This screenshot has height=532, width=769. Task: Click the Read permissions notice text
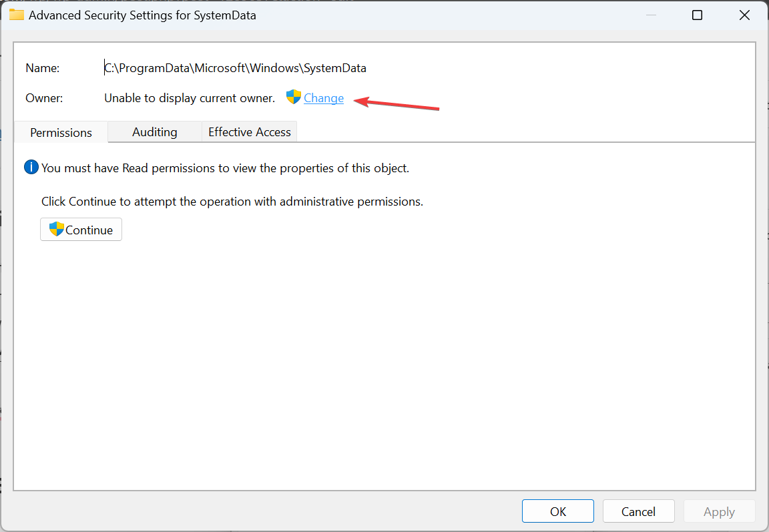(x=225, y=168)
